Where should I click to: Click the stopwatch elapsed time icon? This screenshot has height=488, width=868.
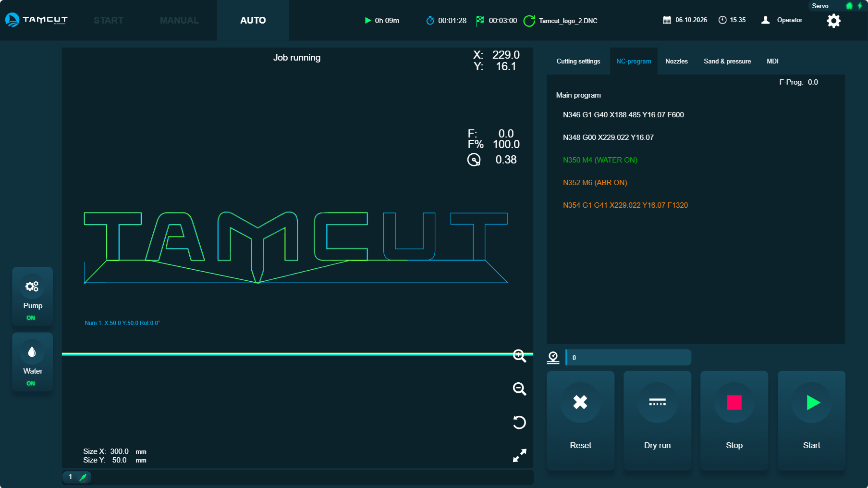click(x=430, y=20)
